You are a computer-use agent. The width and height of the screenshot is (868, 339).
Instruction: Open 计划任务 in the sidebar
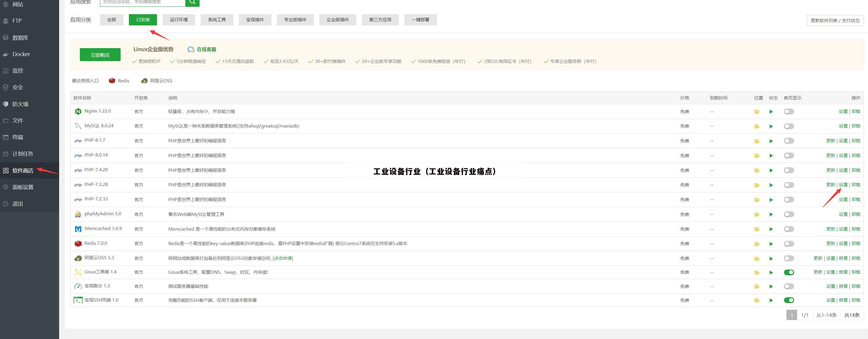(x=22, y=154)
